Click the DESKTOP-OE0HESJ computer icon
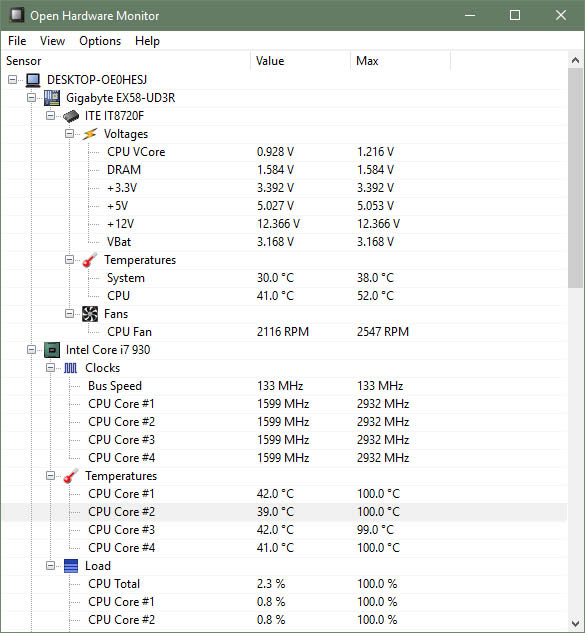This screenshot has height=633, width=585. tap(33, 80)
